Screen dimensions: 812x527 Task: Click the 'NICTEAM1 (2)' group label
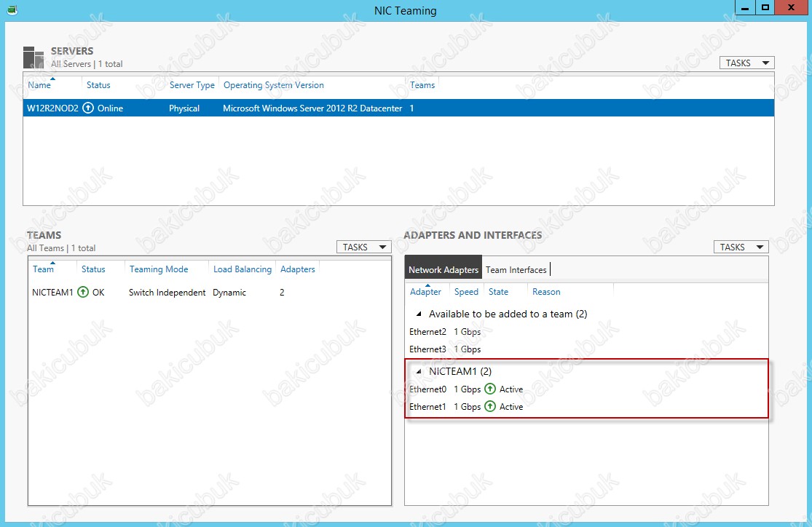point(460,371)
